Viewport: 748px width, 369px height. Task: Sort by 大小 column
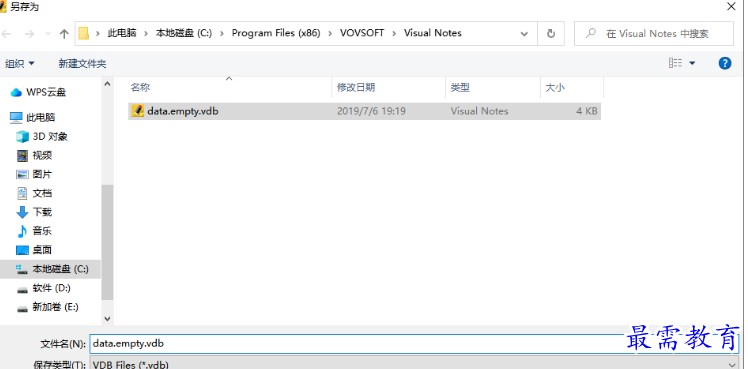click(x=555, y=87)
